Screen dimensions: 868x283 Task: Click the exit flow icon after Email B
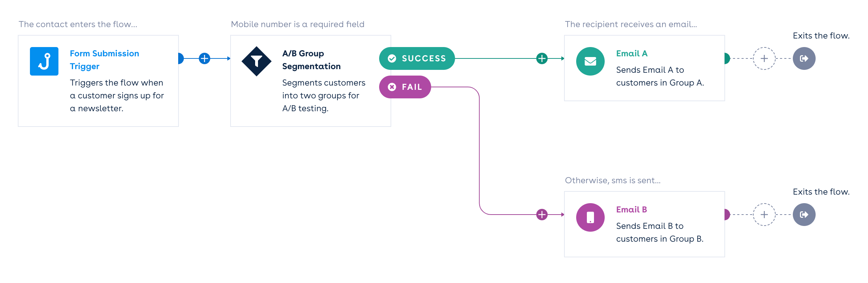pyautogui.click(x=804, y=215)
